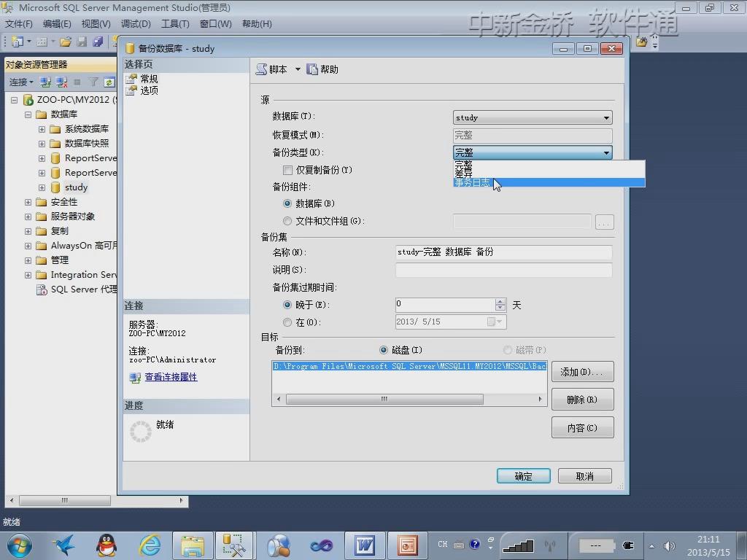747x560 pixels.
Task: Open Windows Start button
Action: point(19,545)
